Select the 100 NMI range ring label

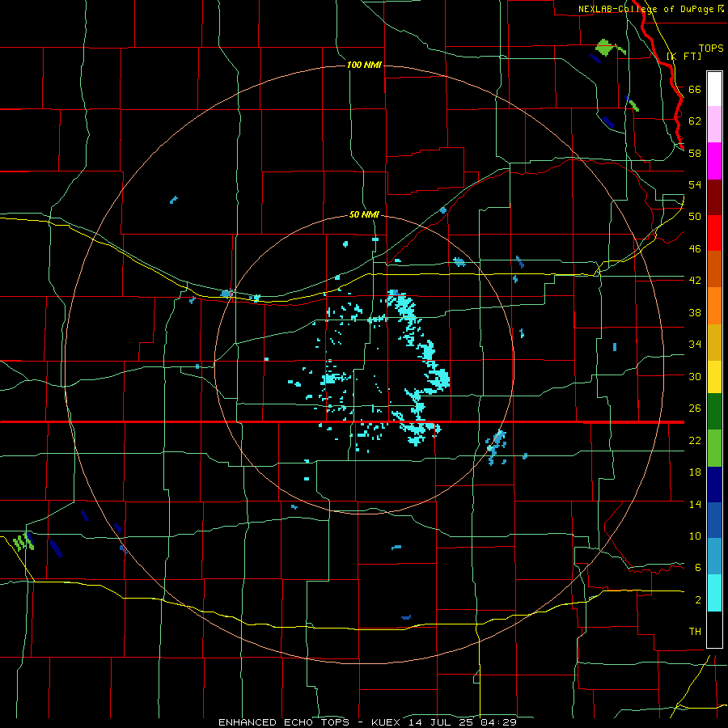364,65
